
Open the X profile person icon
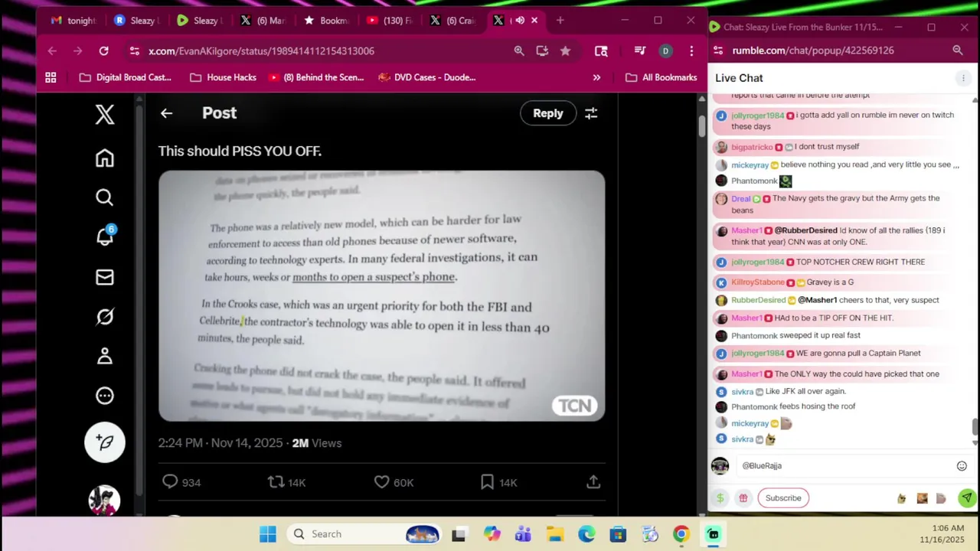[x=105, y=356]
